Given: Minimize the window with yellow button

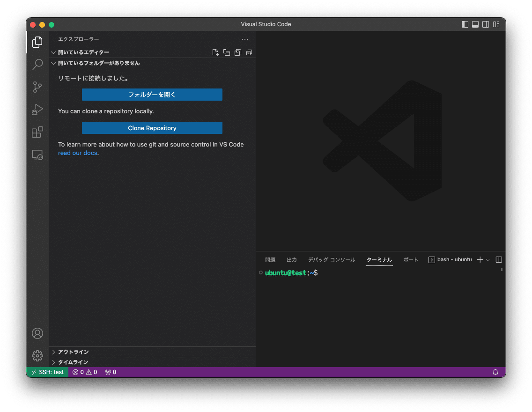Looking at the screenshot, I should pos(42,25).
